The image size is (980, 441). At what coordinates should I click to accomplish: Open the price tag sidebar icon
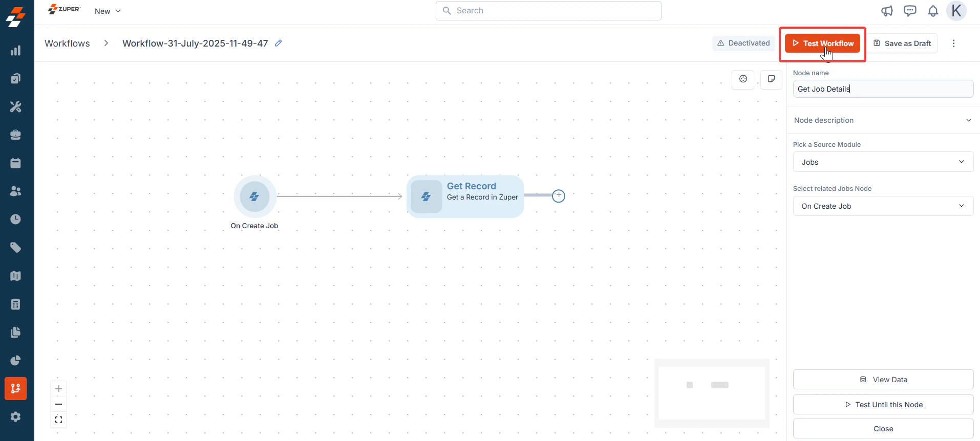point(16,248)
